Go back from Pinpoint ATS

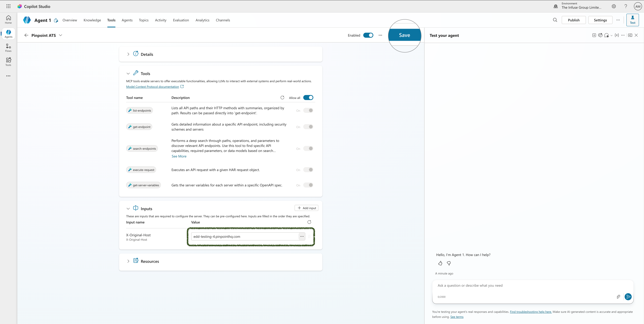(26, 35)
